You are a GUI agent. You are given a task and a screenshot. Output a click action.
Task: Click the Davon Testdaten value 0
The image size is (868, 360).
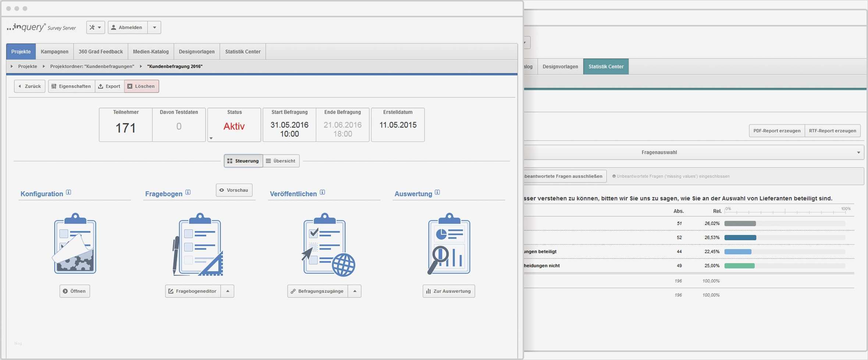pos(179,127)
